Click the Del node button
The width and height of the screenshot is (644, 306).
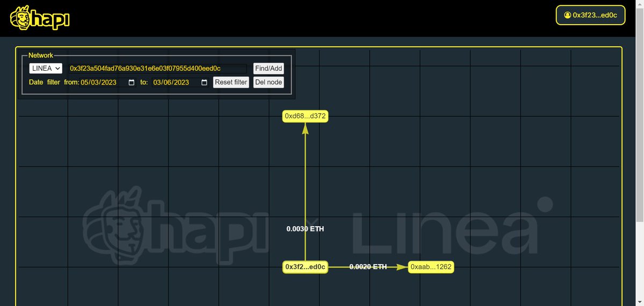(x=268, y=83)
